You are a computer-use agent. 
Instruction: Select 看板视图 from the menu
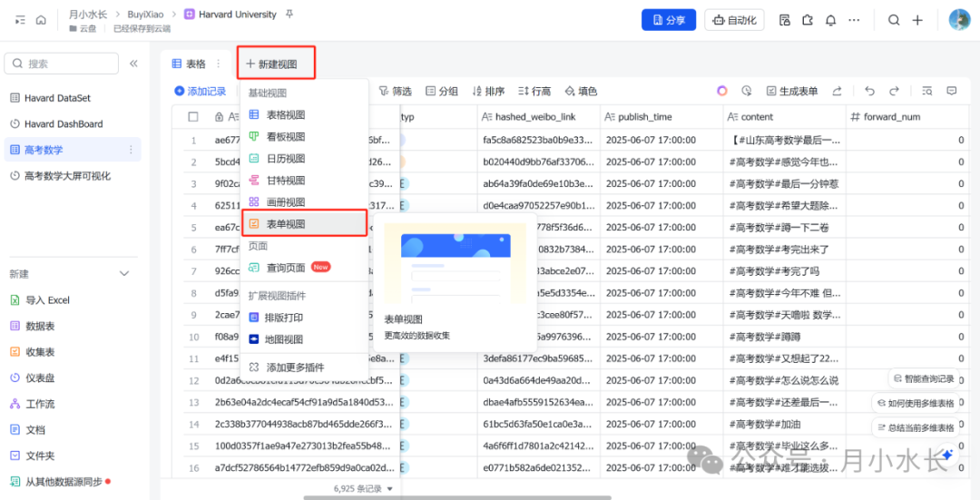point(304,137)
